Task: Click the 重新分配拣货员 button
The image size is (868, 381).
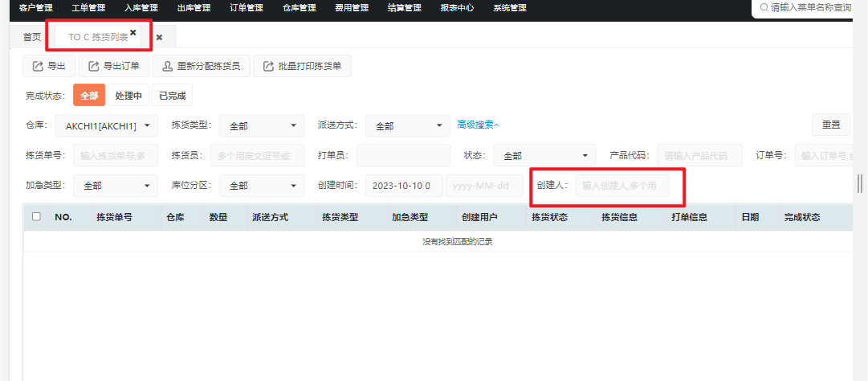Action: click(x=201, y=67)
